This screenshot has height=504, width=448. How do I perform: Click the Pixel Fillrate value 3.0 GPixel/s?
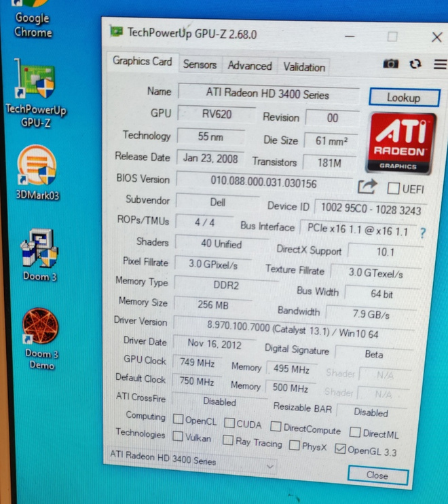213,265
